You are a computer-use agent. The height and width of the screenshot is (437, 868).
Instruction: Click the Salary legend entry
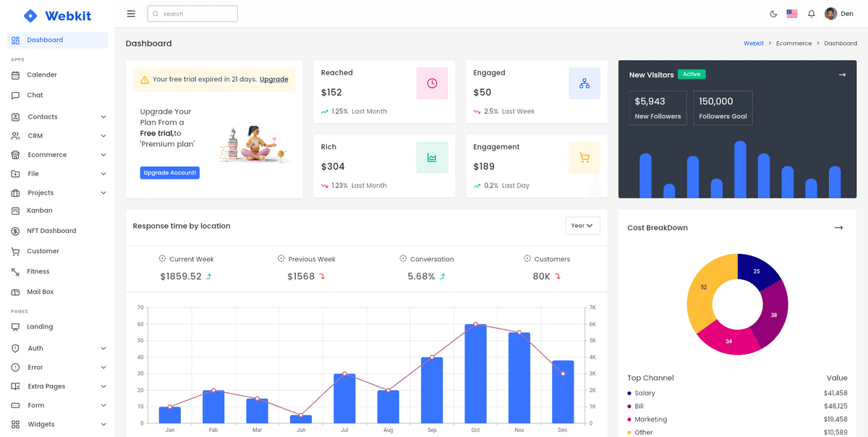point(641,394)
